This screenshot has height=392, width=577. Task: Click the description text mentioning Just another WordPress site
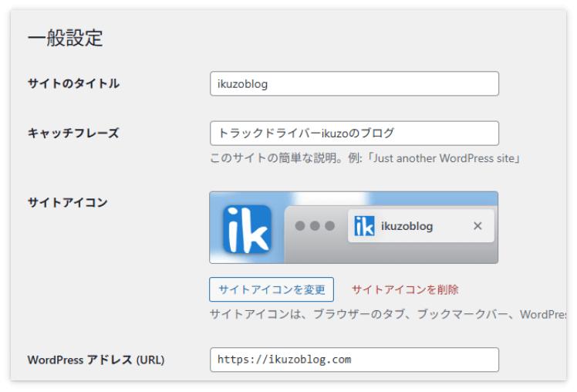[365, 158]
